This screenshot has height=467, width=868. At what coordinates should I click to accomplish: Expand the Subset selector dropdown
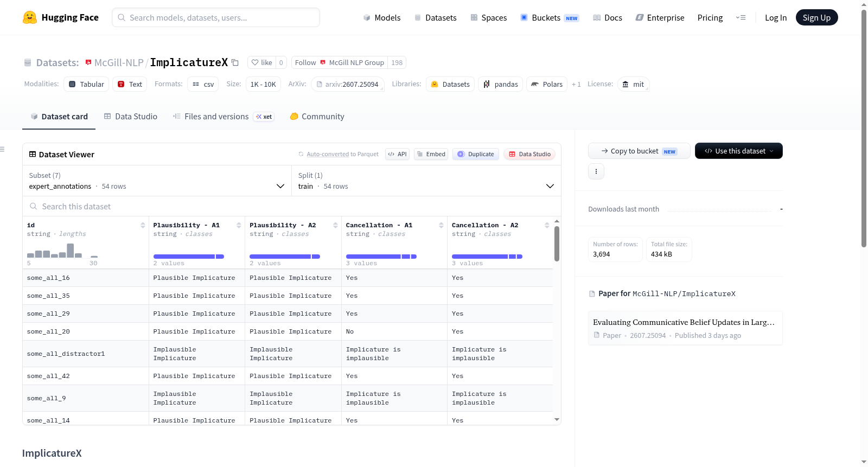click(157, 181)
